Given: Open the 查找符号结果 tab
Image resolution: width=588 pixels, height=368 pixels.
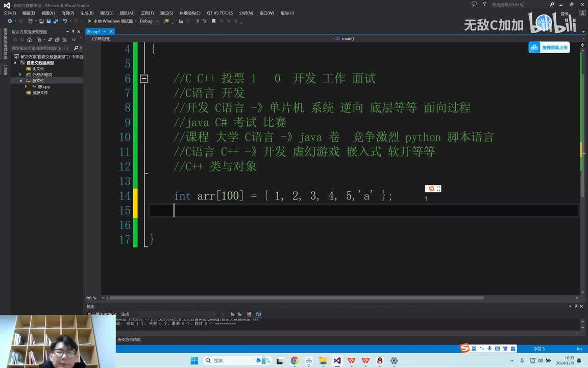Looking at the screenshot, I should (129, 339).
